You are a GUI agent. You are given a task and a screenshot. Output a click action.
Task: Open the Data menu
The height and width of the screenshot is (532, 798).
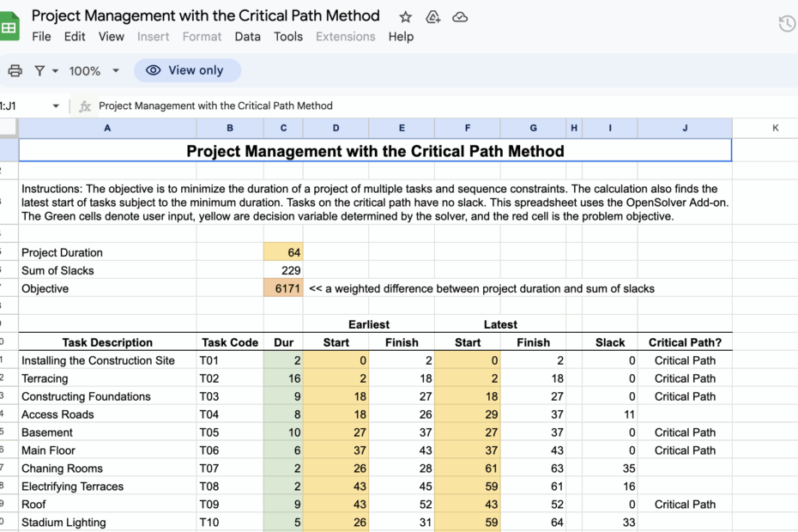click(248, 37)
